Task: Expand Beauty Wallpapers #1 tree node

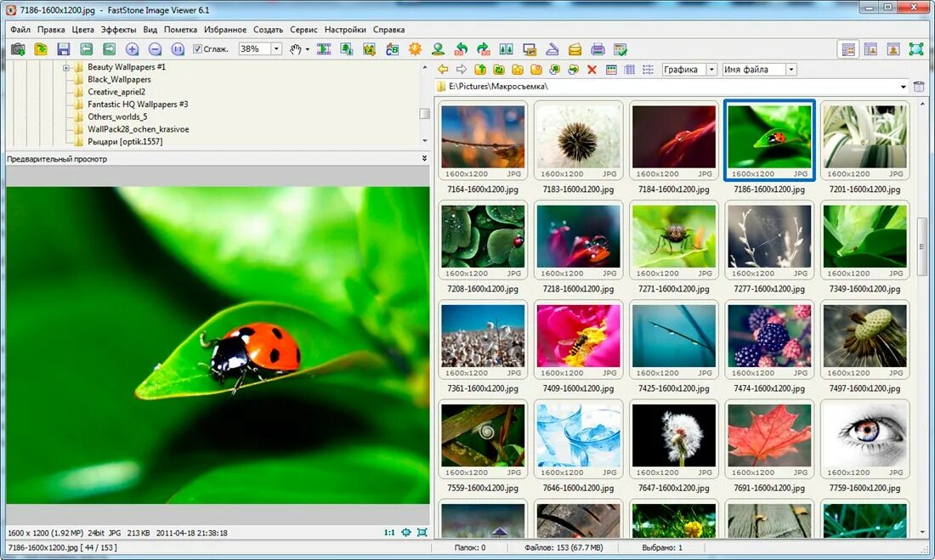Action: 66,67
